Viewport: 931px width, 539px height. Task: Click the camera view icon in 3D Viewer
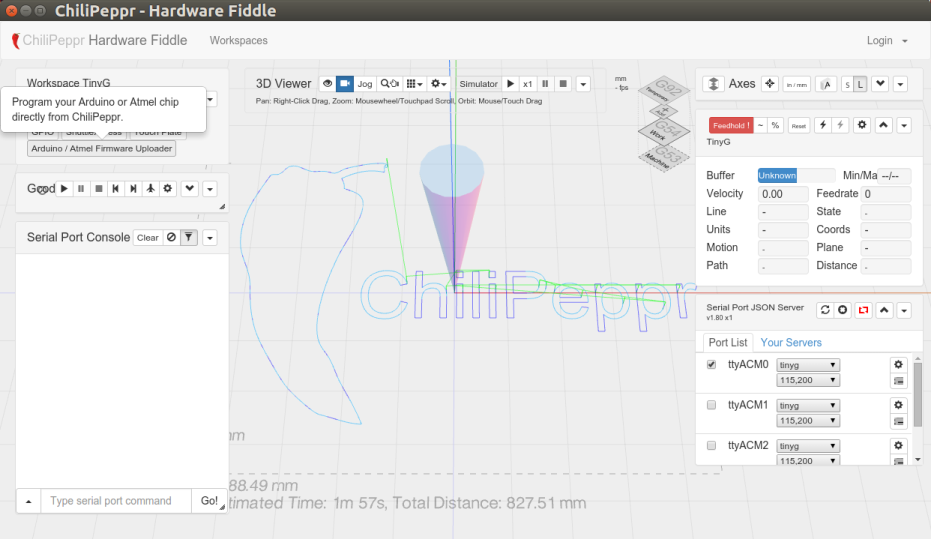[x=345, y=84]
